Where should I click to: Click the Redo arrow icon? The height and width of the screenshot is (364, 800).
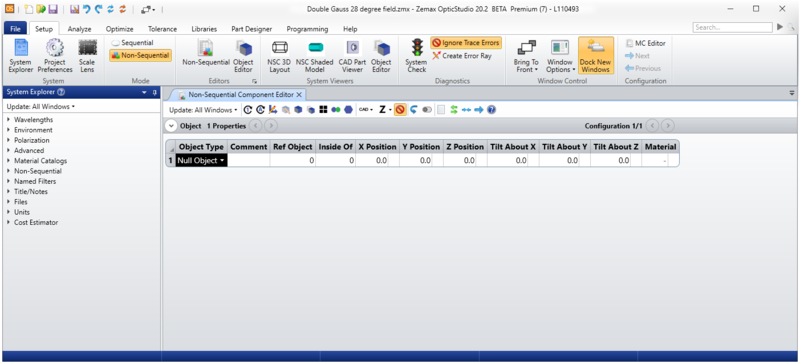coord(98,9)
